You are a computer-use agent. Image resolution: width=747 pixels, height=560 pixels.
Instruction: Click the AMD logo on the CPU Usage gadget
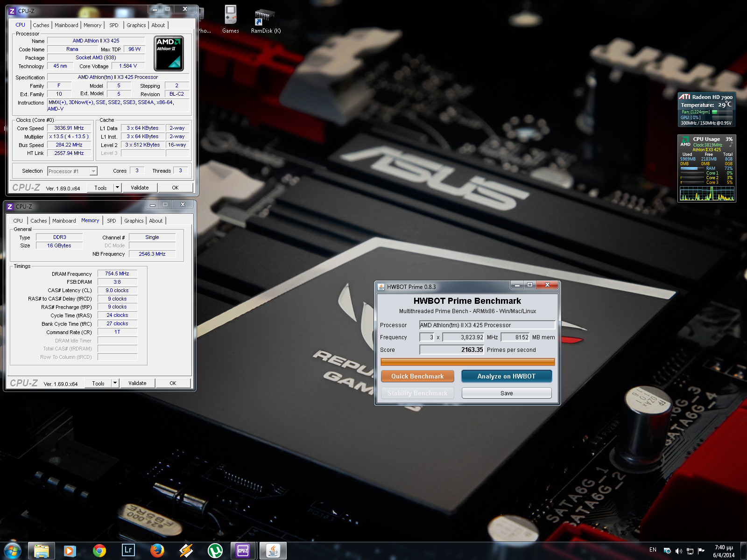(685, 141)
